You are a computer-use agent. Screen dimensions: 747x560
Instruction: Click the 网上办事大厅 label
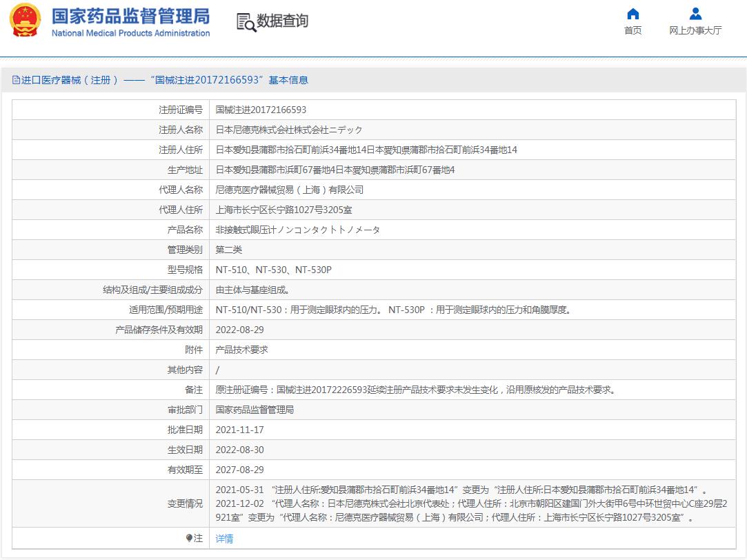pyautogui.click(x=695, y=30)
